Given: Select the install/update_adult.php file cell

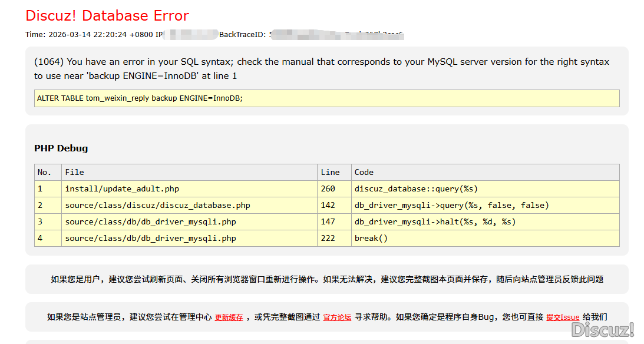Looking at the screenshot, I should pos(122,189).
